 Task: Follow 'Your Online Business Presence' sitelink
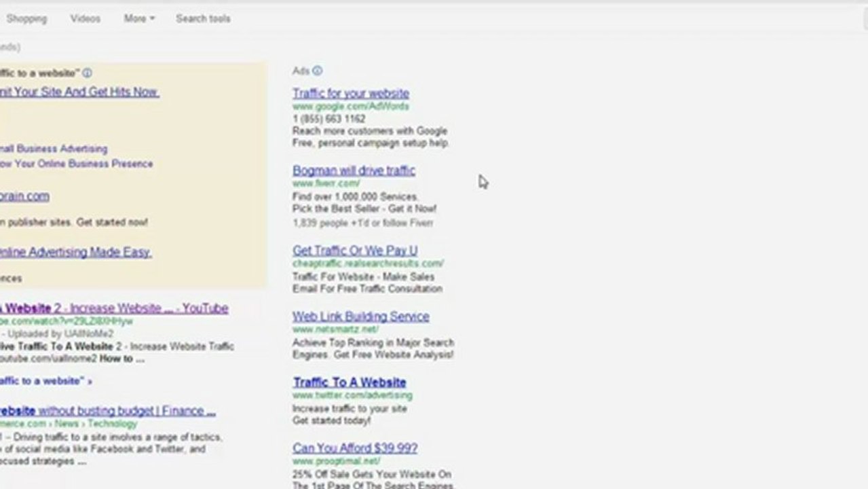point(76,164)
